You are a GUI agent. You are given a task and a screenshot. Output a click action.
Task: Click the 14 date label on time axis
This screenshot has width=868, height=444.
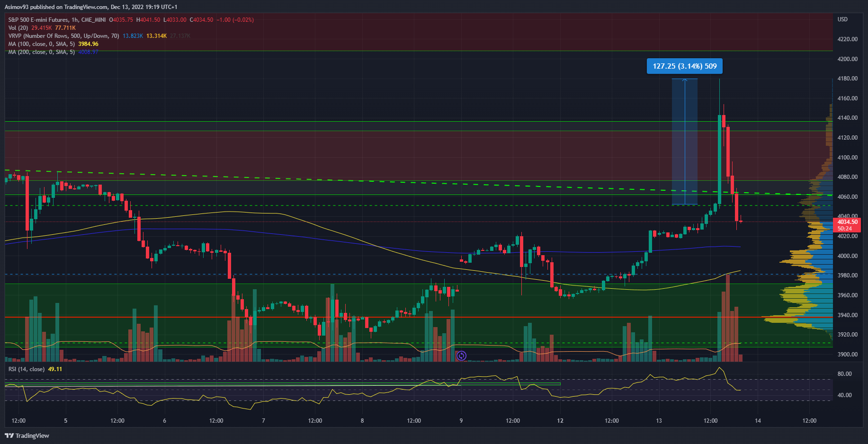click(758, 421)
